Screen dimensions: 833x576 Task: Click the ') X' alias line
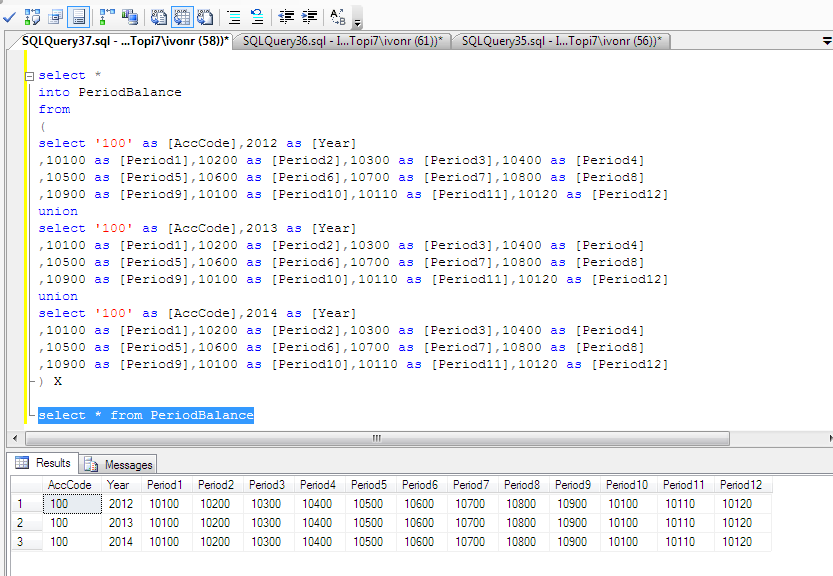[50, 382]
